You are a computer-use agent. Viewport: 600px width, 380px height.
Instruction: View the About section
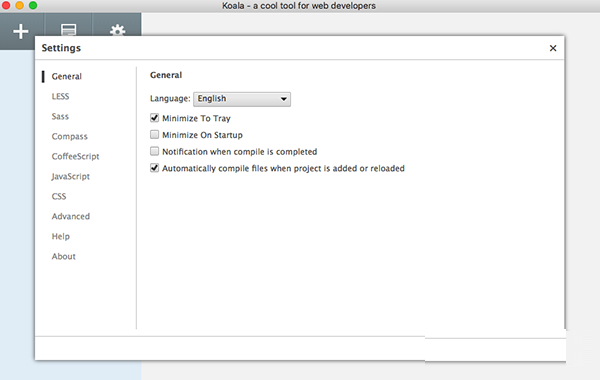(64, 256)
